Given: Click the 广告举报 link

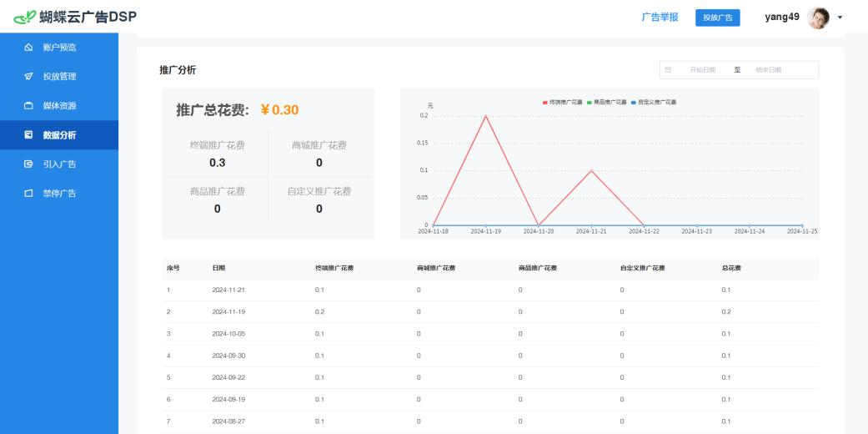Looking at the screenshot, I should click(x=660, y=18).
